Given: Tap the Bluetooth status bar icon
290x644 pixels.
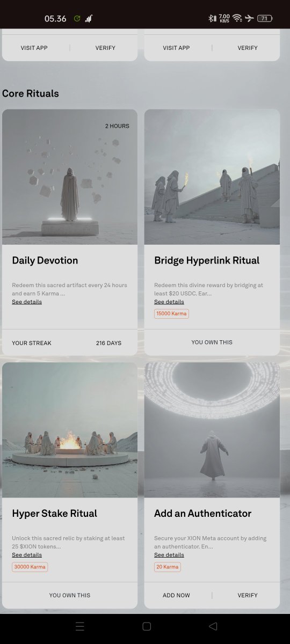Looking at the screenshot, I should coord(212,18).
